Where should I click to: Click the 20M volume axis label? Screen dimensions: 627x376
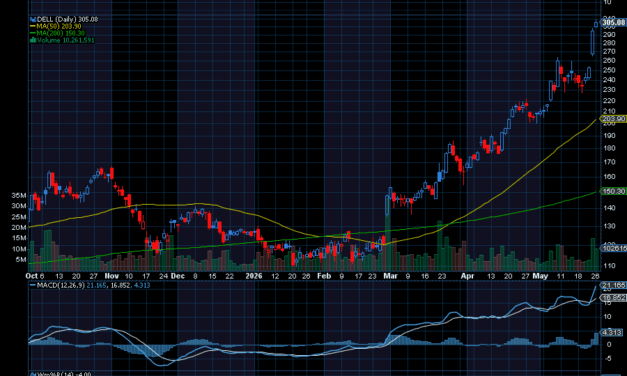tap(19, 227)
